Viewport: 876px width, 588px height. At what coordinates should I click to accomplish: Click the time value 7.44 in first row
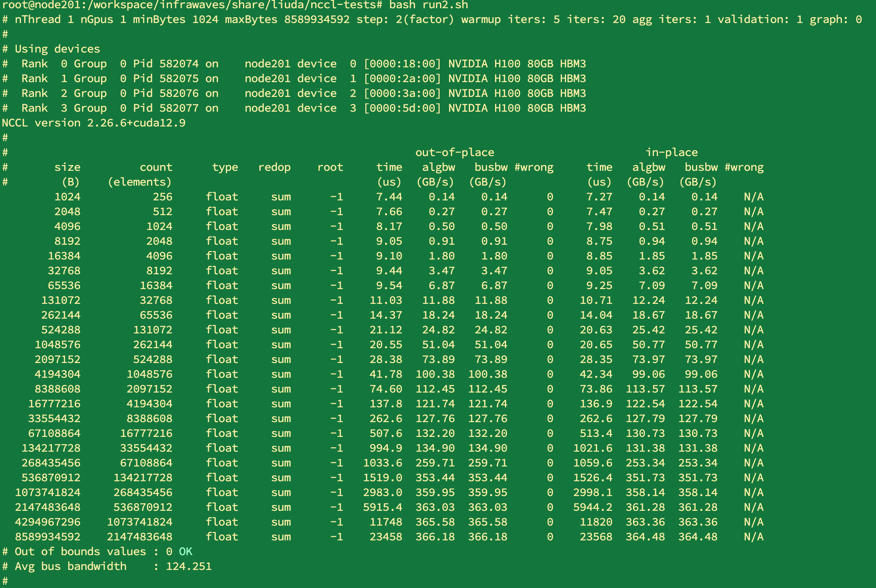click(x=389, y=197)
